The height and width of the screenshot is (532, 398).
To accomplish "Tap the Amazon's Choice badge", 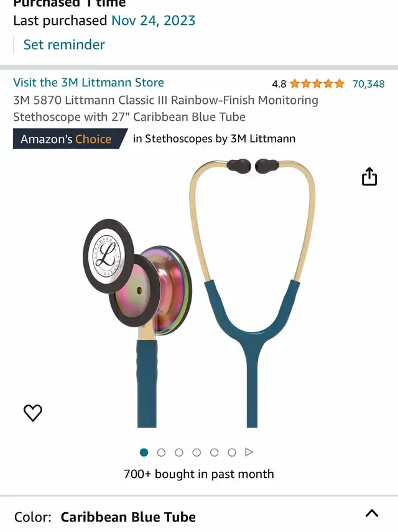I will [x=70, y=139].
